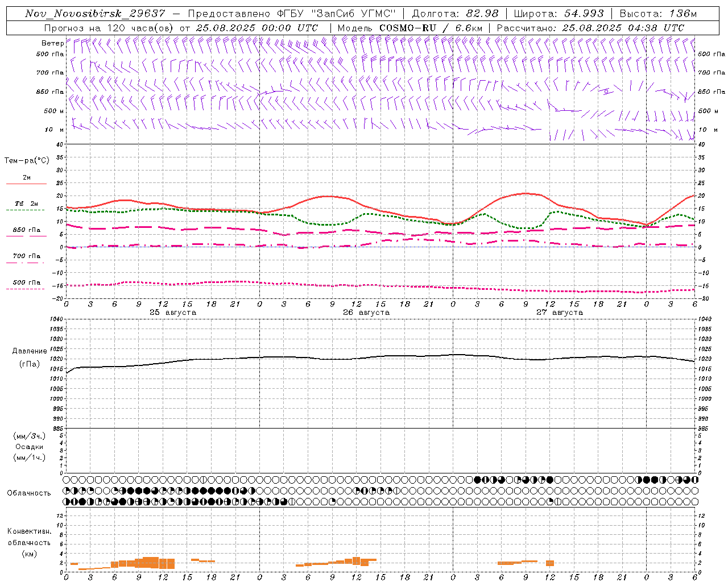The width and height of the screenshot is (728, 582).
Task: Click the '(мм/3ч.)' precipitation unit label
Action: point(30,436)
